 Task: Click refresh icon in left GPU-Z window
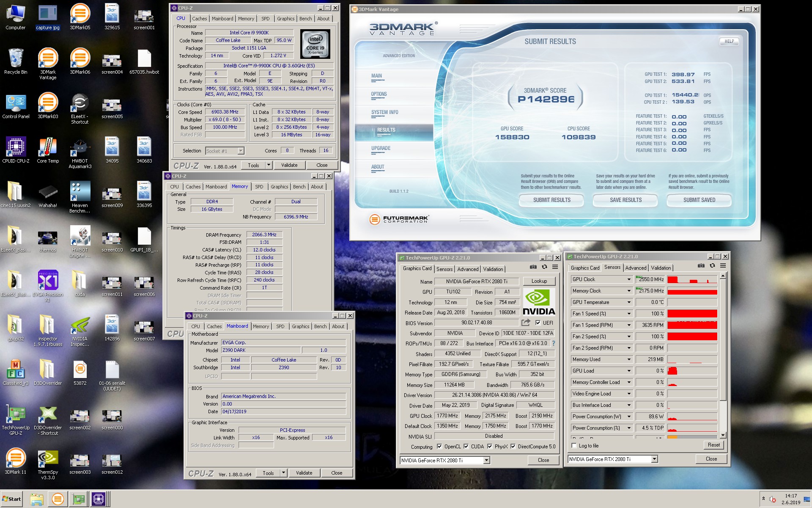coord(544,267)
